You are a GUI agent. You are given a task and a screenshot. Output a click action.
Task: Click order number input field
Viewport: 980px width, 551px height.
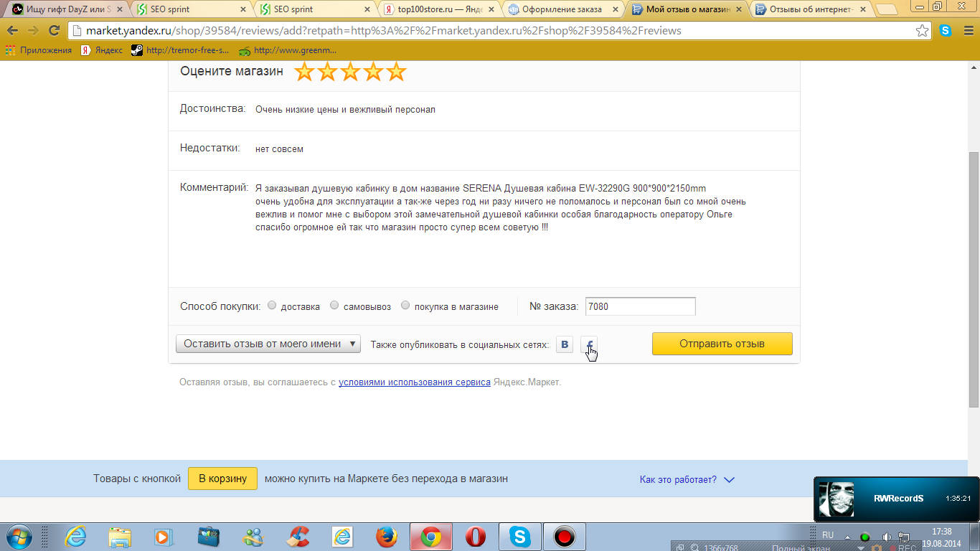tap(640, 306)
